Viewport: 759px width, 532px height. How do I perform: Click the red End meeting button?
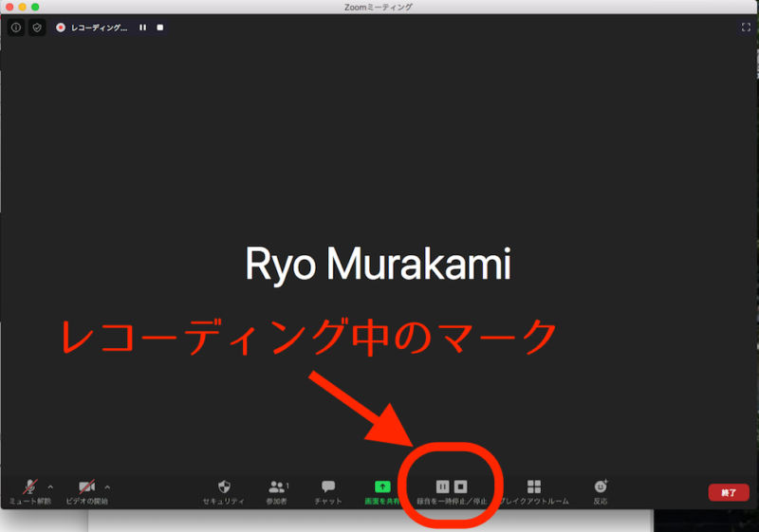(x=729, y=492)
